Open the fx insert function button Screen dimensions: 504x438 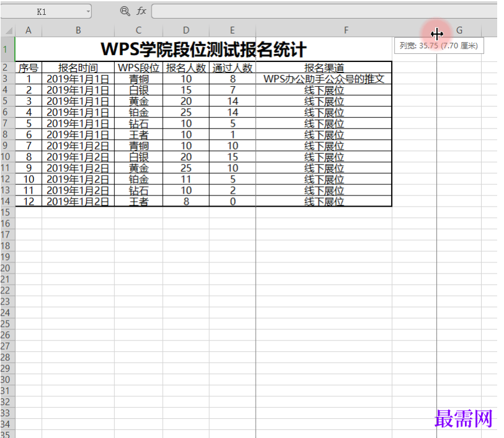(141, 11)
